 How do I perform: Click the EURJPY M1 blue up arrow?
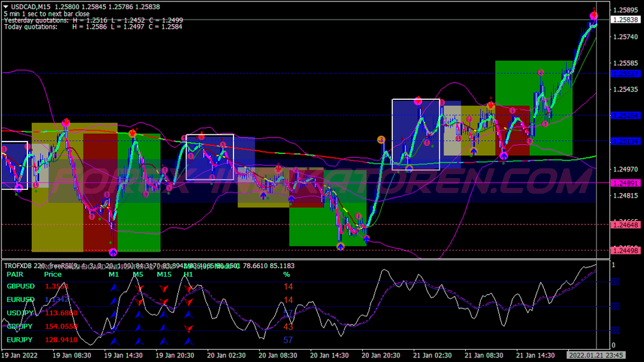[114, 340]
